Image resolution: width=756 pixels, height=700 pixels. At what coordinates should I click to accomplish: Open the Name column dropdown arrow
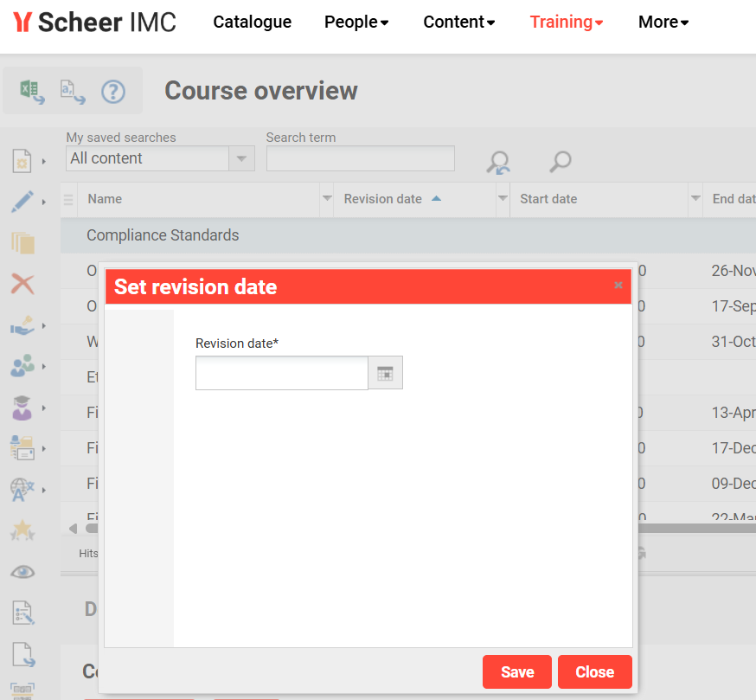[x=327, y=199]
